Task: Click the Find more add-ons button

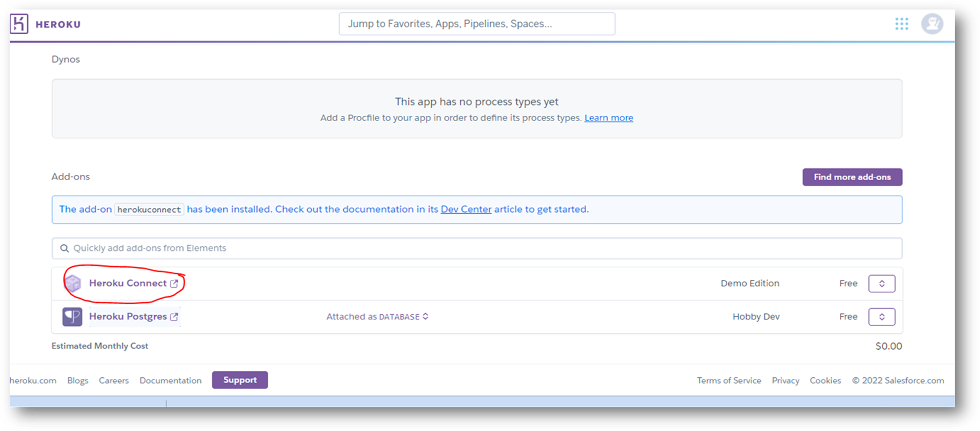Action: coord(852,177)
